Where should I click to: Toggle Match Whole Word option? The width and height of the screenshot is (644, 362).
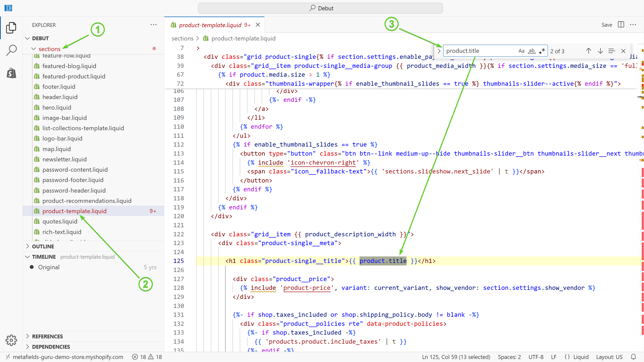[x=532, y=51]
